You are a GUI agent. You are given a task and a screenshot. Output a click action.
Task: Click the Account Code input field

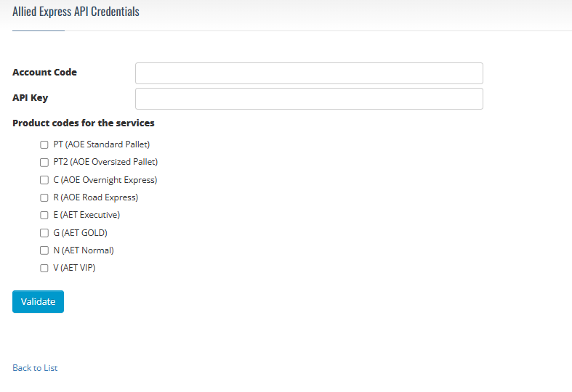click(309, 73)
